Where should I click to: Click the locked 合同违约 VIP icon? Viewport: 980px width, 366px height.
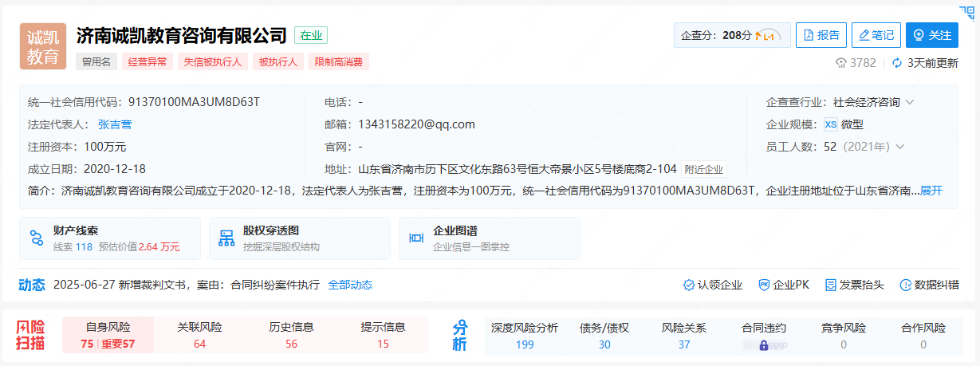764,345
